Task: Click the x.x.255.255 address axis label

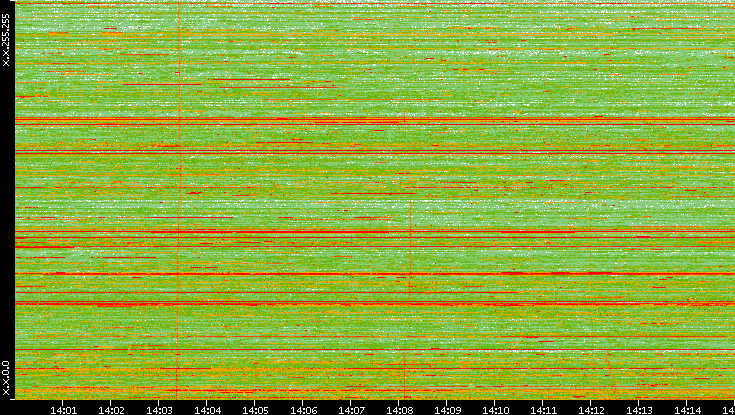Action: (6, 40)
